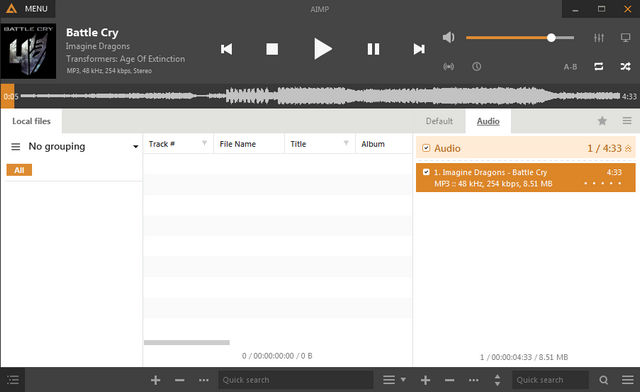Open playlist misc options ellipsis
Screen dimensions: 640x392
pyautogui.click(x=473, y=380)
